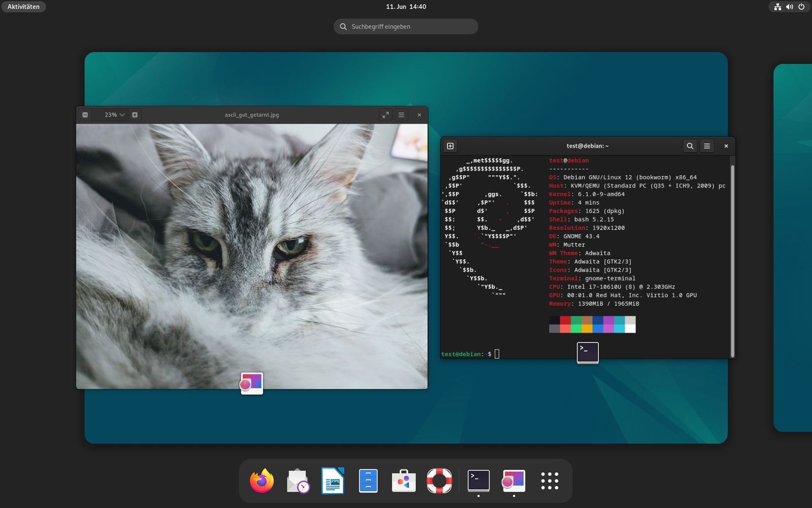Launch LibreOffice Writer from the dock
812x508 pixels.
(331, 479)
